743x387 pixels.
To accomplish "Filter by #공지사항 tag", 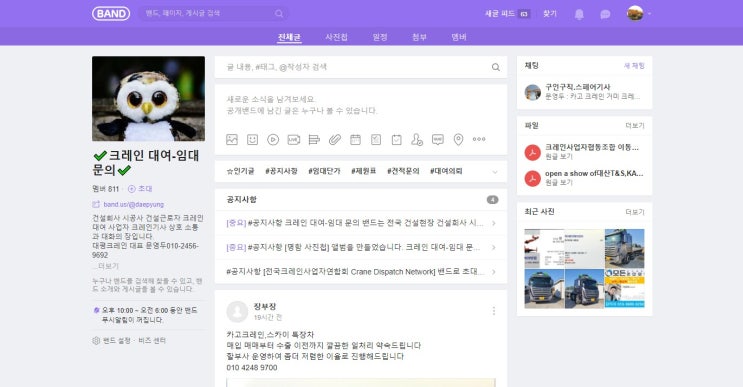I will point(281,171).
